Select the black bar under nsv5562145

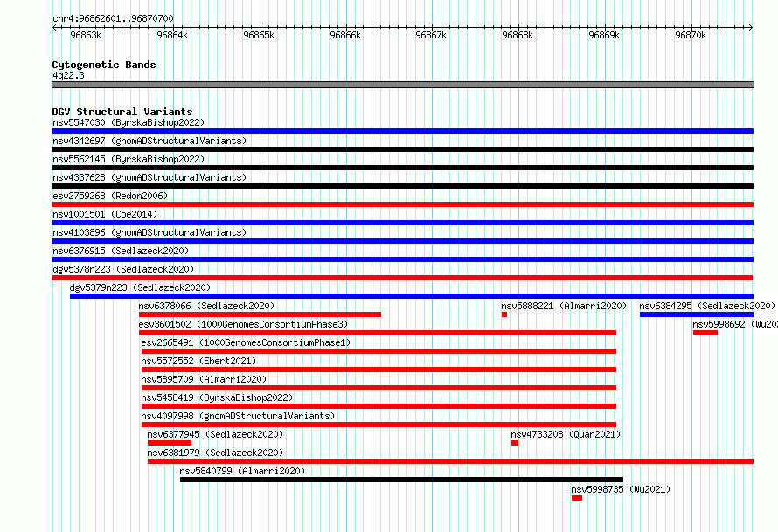tap(402, 168)
